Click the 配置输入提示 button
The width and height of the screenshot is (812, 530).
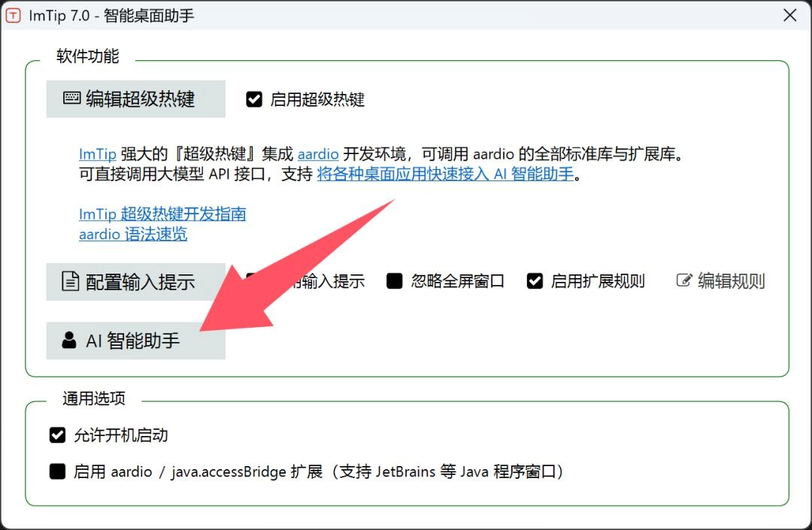[135, 281]
